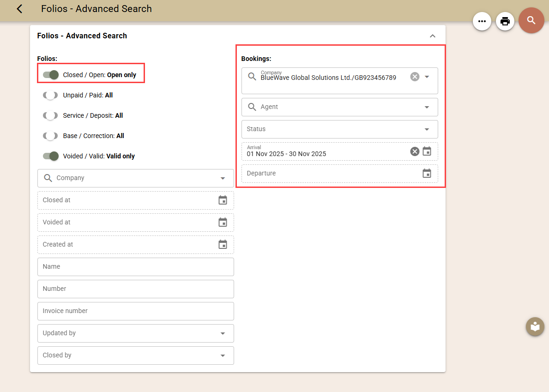Toggle the Voided / Valid switch
The image size is (549, 392).
click(50, 156)
